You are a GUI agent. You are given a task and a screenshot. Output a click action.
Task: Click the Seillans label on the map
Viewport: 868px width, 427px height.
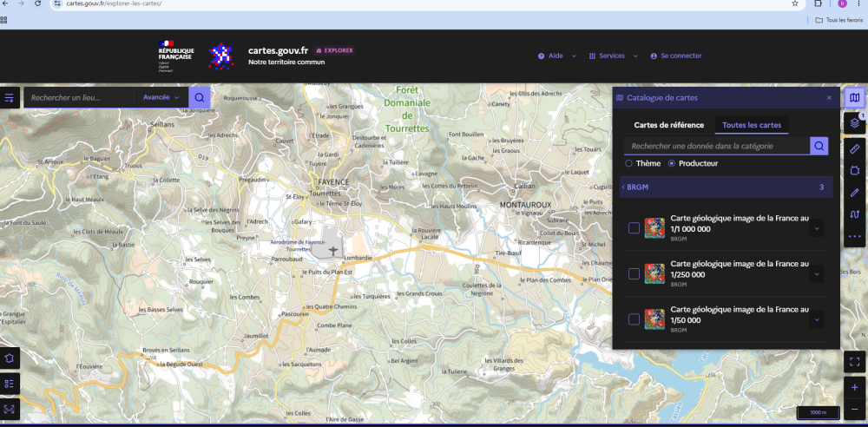[x=161, y=125]
